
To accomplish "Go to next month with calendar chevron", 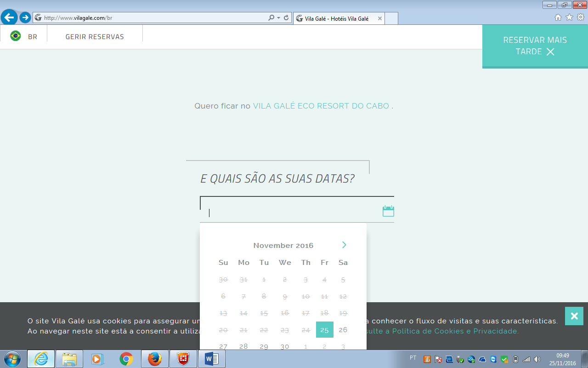I will click(x=344, y=245).
